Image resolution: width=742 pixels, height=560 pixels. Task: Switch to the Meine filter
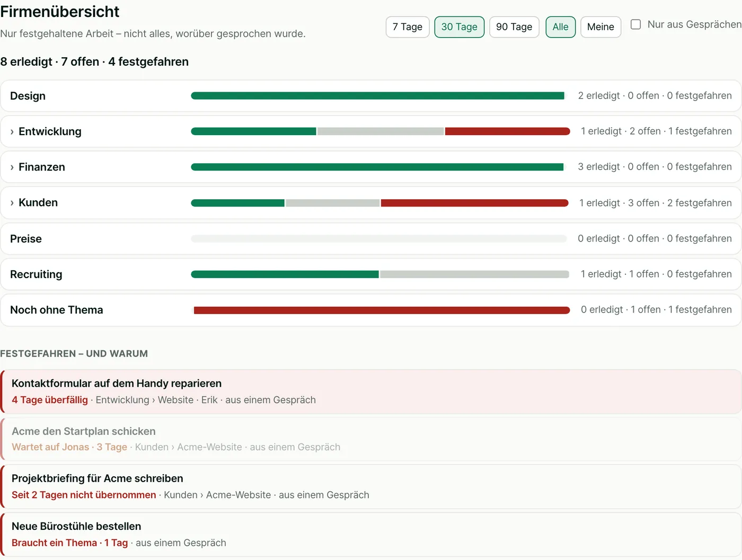601,27
